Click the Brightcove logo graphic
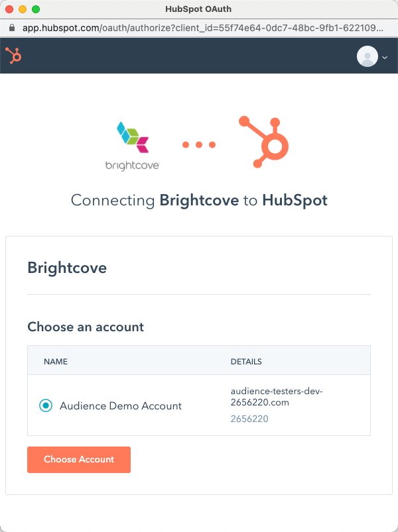Screen dimensions: 398x532 [131, 134]
